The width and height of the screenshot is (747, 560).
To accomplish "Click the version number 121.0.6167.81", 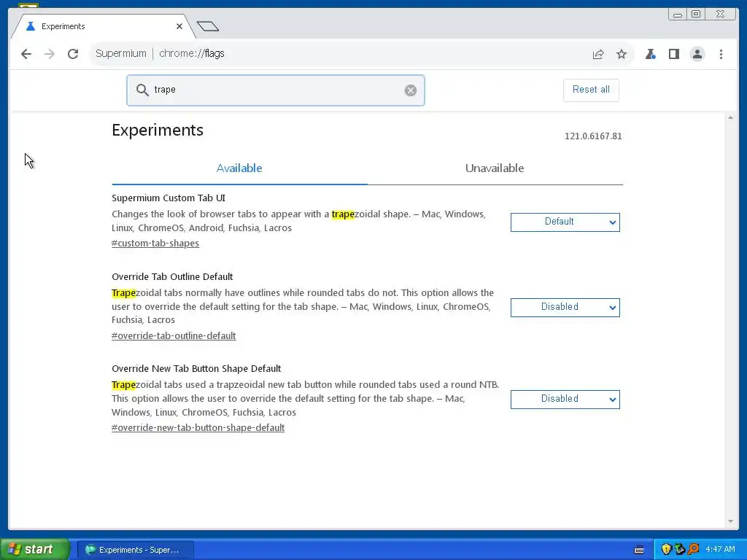I will tap(593, 136).
